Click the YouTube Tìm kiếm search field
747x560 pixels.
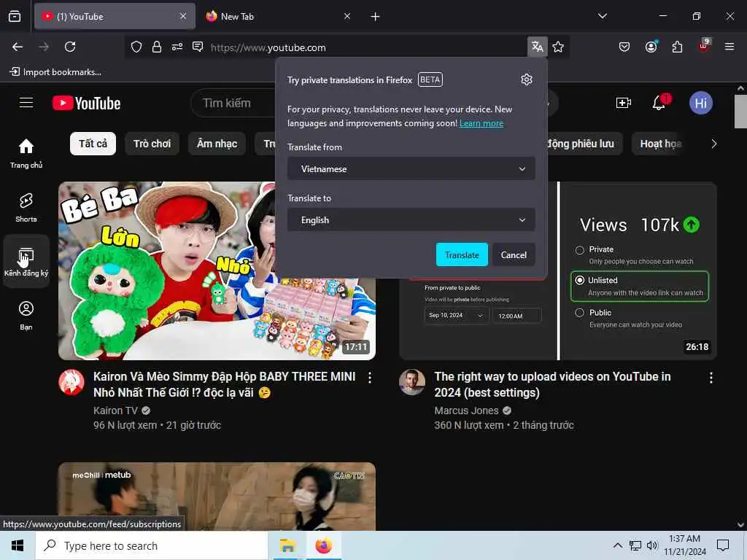click(233, 103)
